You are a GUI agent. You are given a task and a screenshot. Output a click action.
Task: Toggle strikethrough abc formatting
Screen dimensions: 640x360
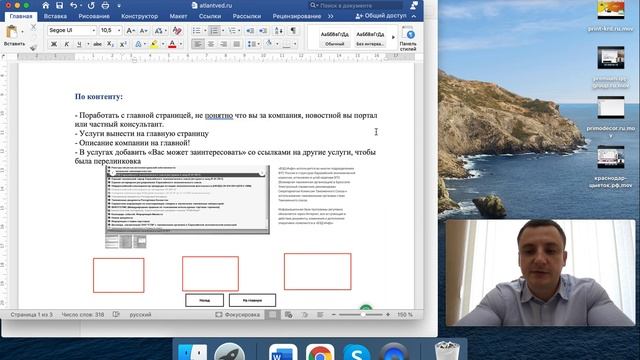coord(97,44)
